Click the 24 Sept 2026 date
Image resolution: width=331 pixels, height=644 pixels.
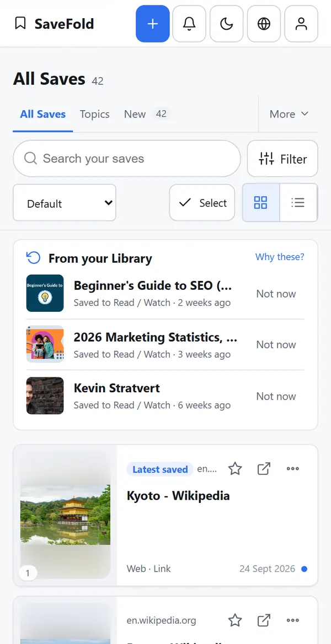point(267,569)
